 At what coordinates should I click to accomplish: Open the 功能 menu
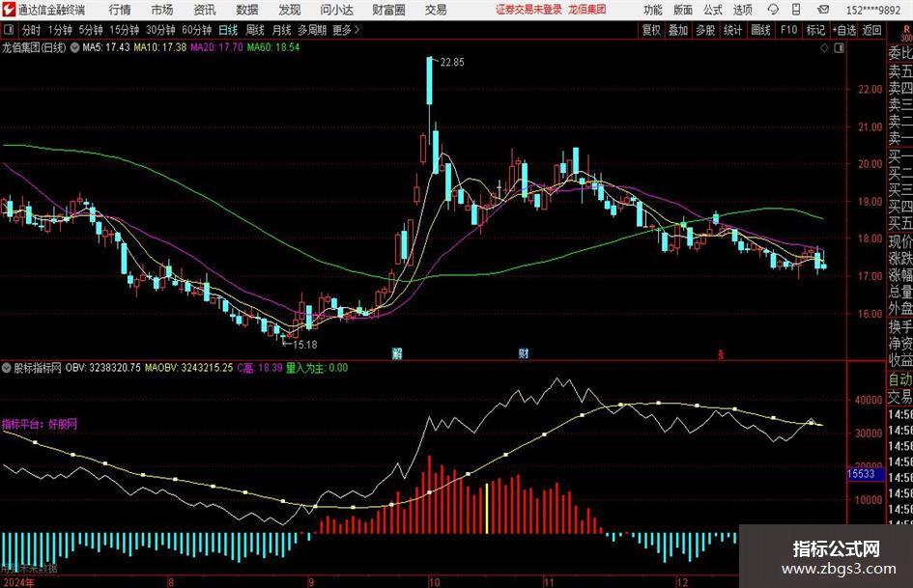pyautogui.click(x=653, y=10)
